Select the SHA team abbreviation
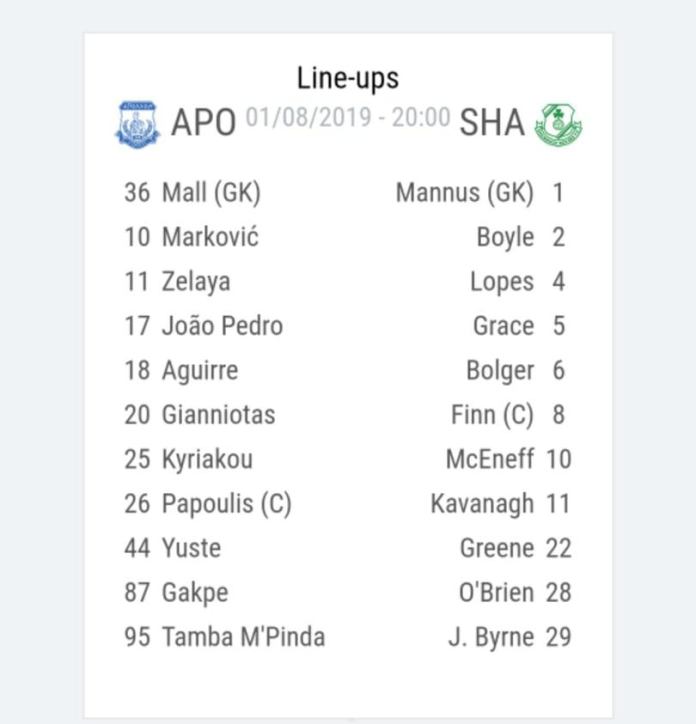The height and width of the screenshot is (724, 696). (492, 123)
